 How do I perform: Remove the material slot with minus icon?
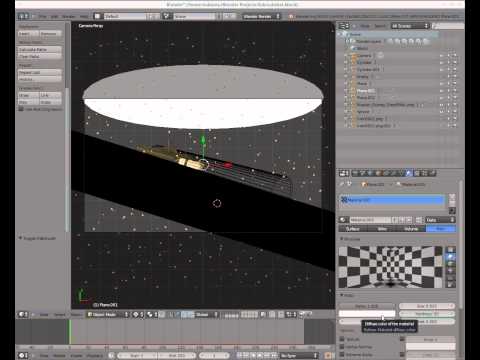[452, 203]
